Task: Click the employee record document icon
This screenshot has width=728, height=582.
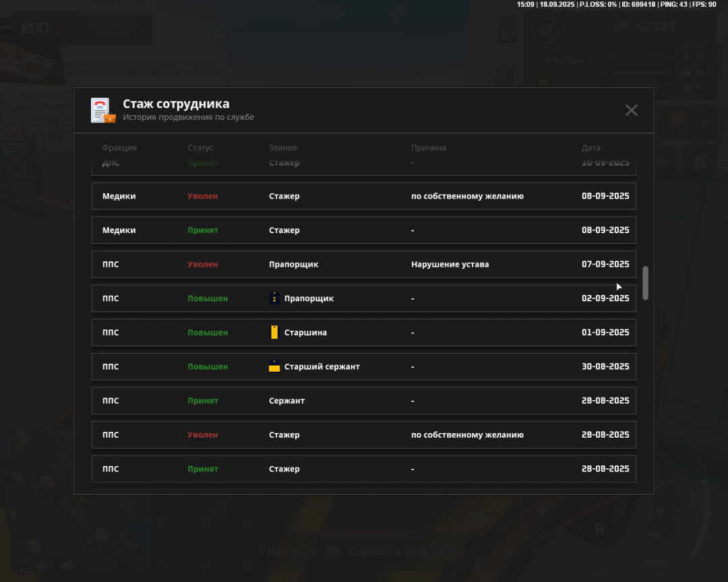Action: pyautogui.click(x=103, y=110)
